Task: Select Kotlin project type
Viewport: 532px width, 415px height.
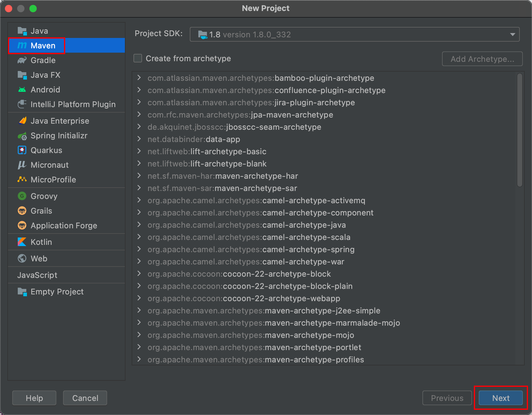Action: [66, 242]
